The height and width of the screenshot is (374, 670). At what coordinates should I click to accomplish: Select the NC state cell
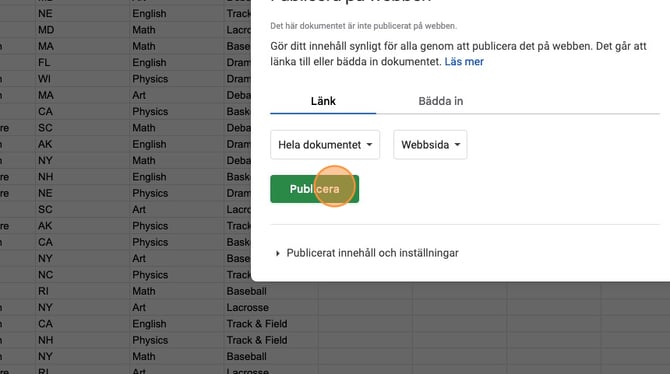(x=82, y=274)
